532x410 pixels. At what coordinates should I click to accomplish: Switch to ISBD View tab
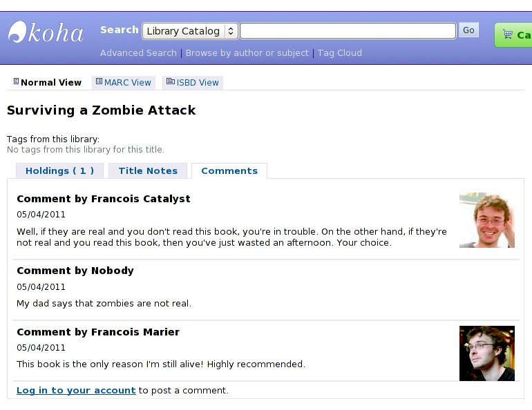[198, 83]
